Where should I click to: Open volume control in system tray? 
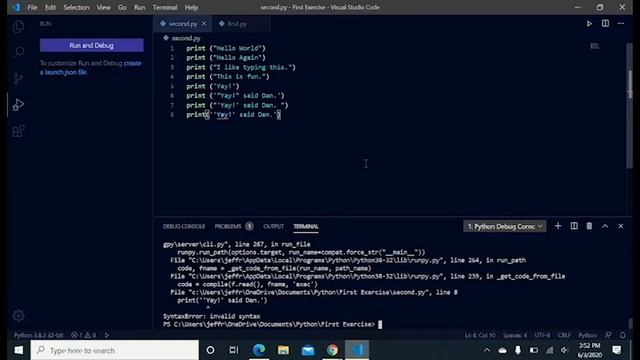564,350
